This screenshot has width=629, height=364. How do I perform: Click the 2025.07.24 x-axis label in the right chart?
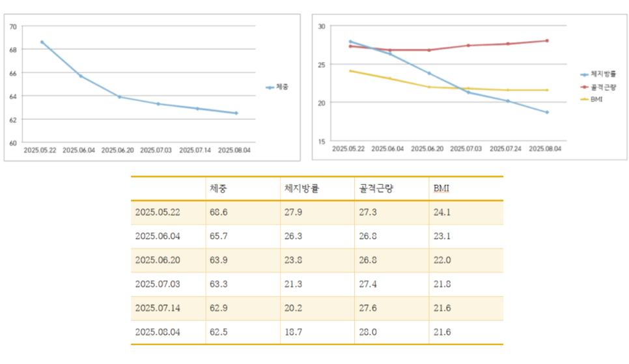[x=507, y=149]
